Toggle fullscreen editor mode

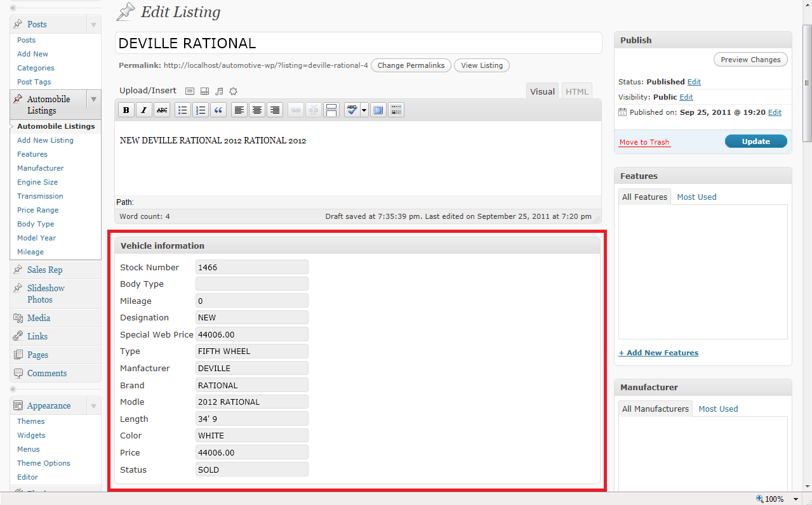pyautogui.click(x=378, y=110)
